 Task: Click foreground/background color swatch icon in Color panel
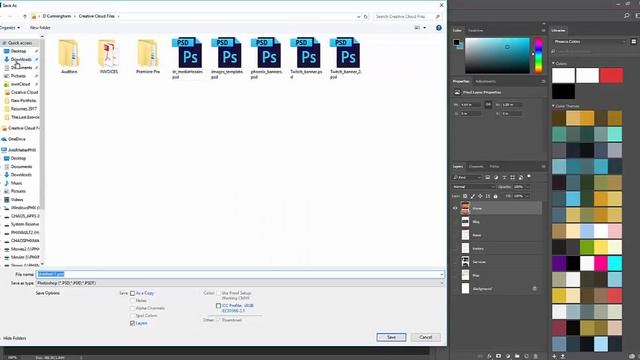458,44
